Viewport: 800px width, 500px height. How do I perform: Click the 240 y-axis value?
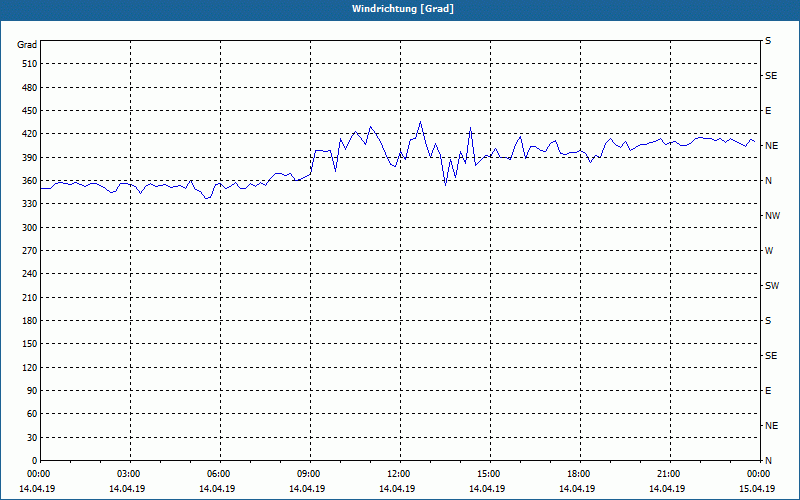pos(30,274)
